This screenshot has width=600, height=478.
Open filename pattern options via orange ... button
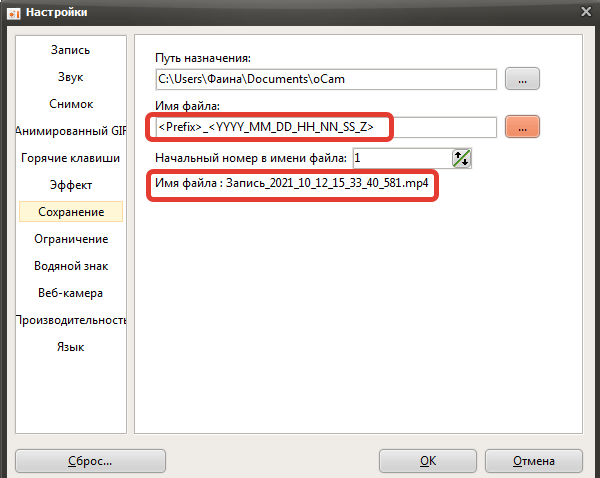pyautogui.click(x=522, y=127)
